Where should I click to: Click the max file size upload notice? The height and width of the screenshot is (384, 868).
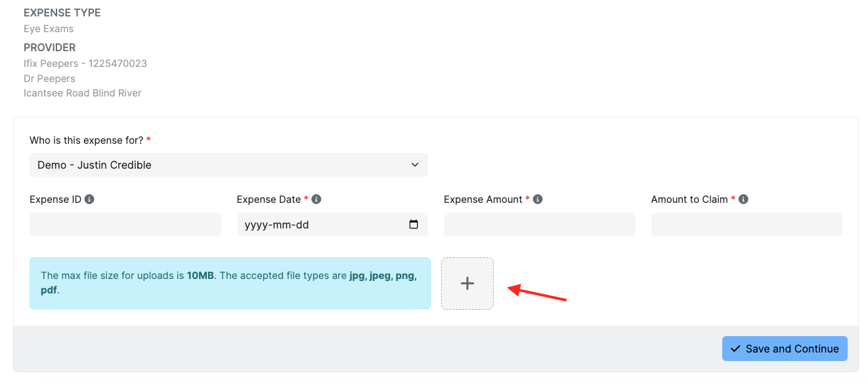230,283
